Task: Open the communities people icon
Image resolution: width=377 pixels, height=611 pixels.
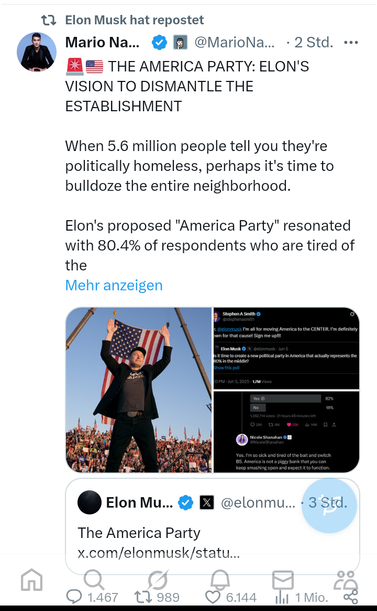Action: 345,580
